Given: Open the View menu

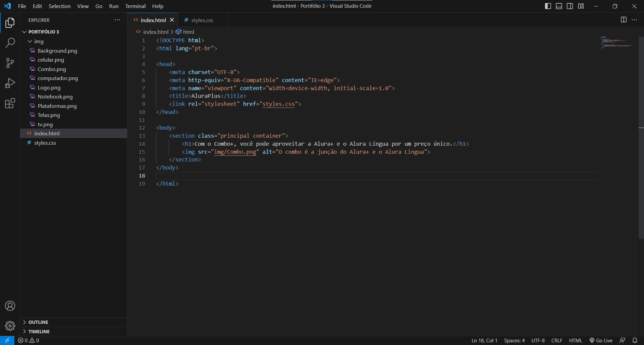Looking at the screenshot, I should pos(83,6).
